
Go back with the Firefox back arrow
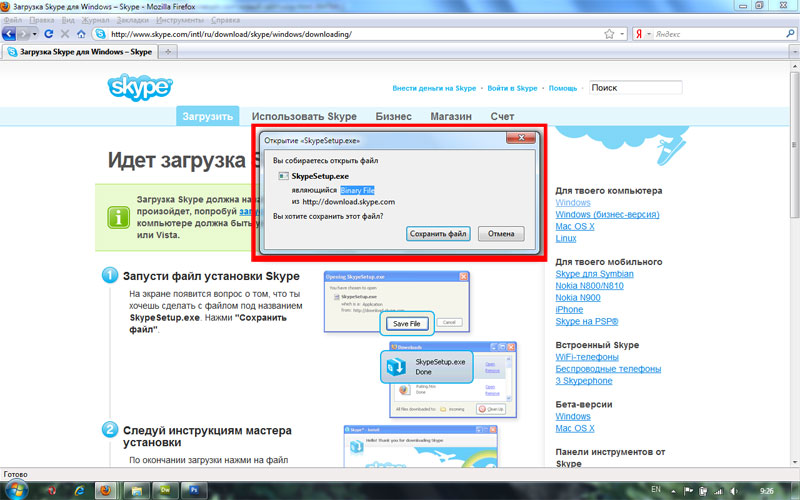(x=9, y=34)
